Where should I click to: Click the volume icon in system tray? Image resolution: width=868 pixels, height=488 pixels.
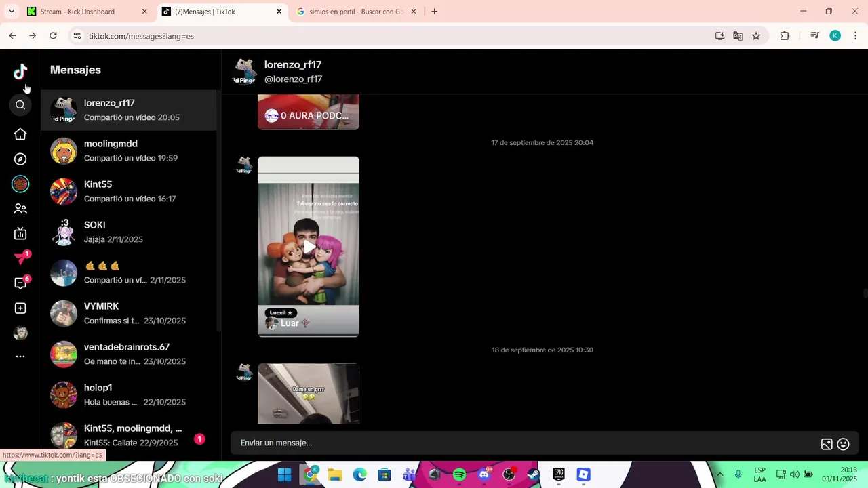coord(794,474)
